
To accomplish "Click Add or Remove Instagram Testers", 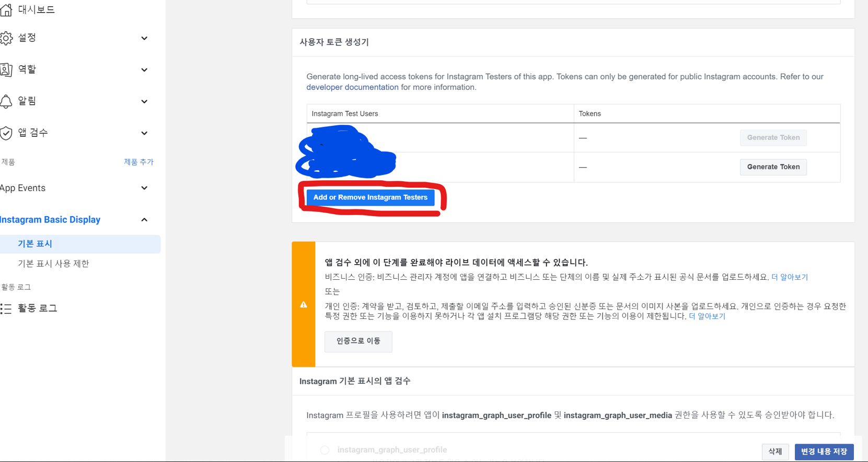I will [370, 197].
